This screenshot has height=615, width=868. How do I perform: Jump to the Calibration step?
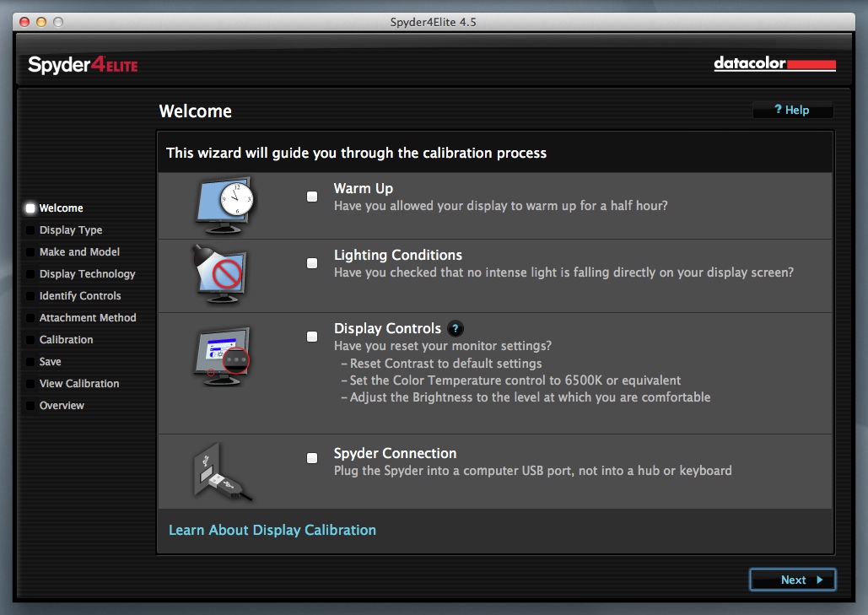point(66,340)
